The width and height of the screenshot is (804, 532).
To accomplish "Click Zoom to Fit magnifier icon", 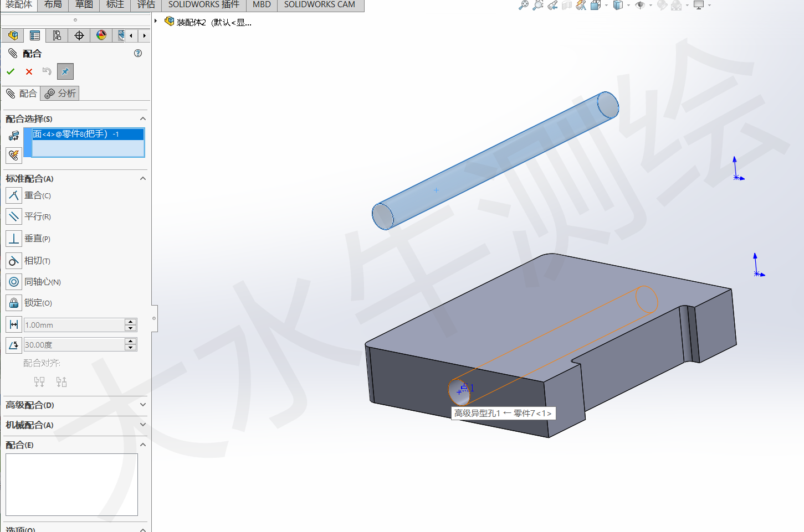I will pos(523,5).
